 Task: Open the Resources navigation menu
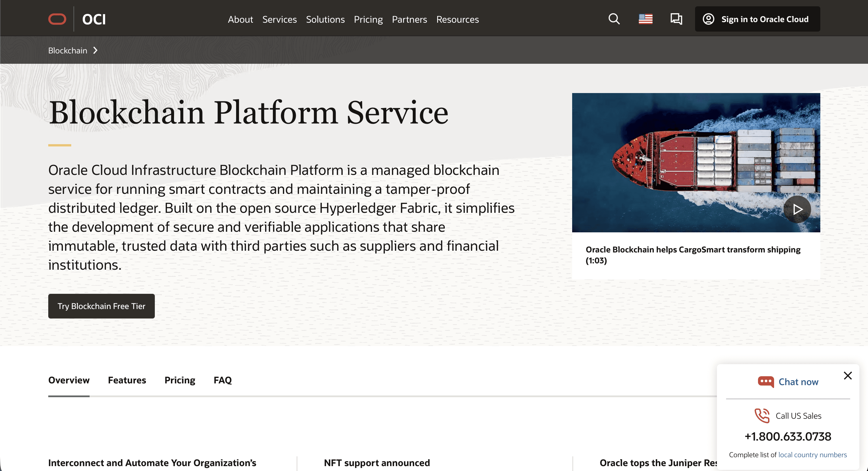457,20
